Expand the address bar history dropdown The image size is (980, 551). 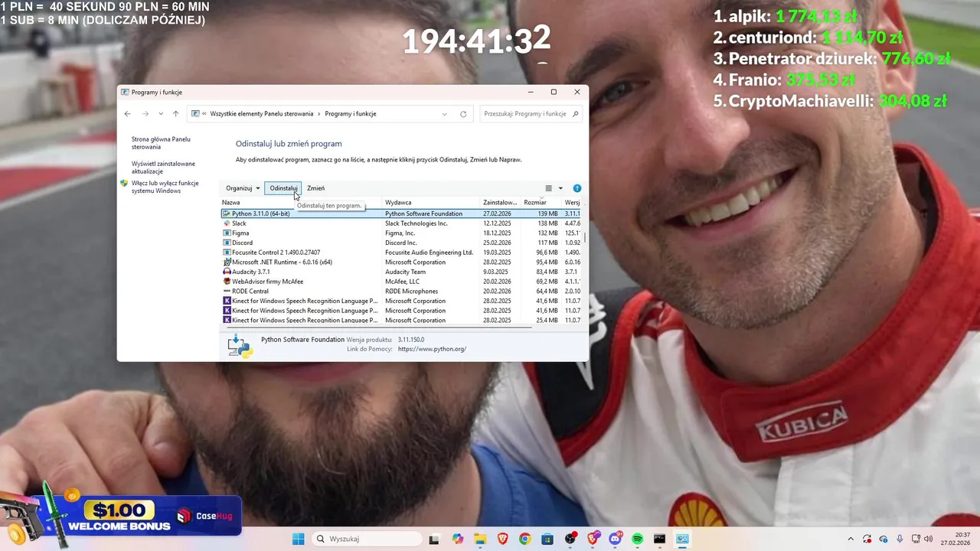444,114
